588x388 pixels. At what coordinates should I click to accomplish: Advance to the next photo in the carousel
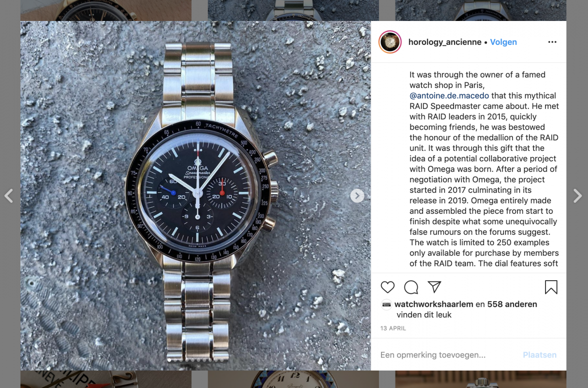click(x=357, y=196)
